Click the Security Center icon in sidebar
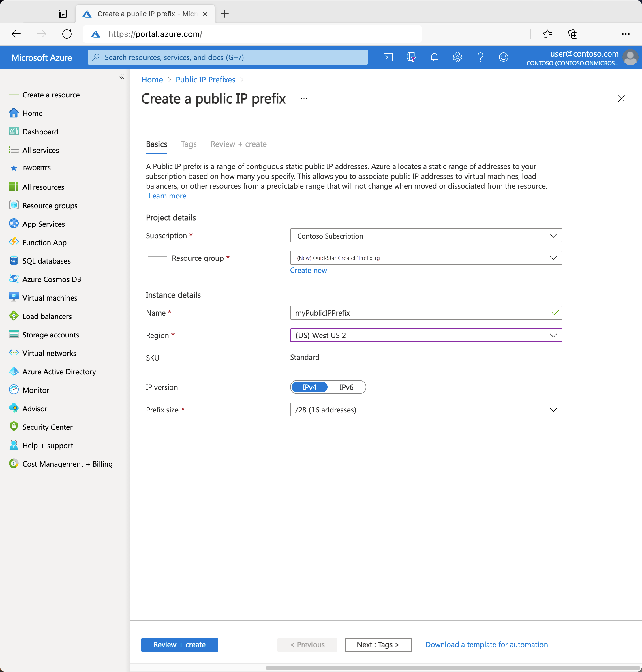642x672 pixels. (13, 427)
